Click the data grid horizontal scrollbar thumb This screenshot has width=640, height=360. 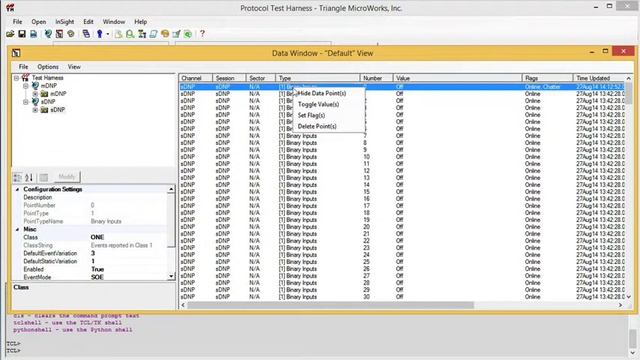330,305
